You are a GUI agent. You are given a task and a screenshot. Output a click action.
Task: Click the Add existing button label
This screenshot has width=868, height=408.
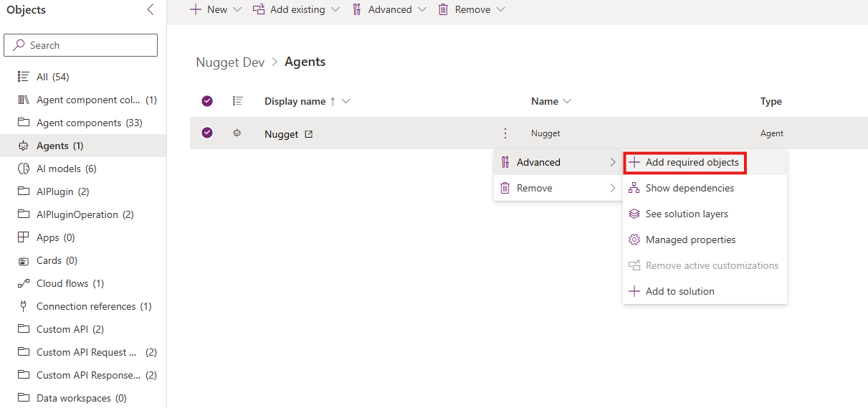point(297,9)
